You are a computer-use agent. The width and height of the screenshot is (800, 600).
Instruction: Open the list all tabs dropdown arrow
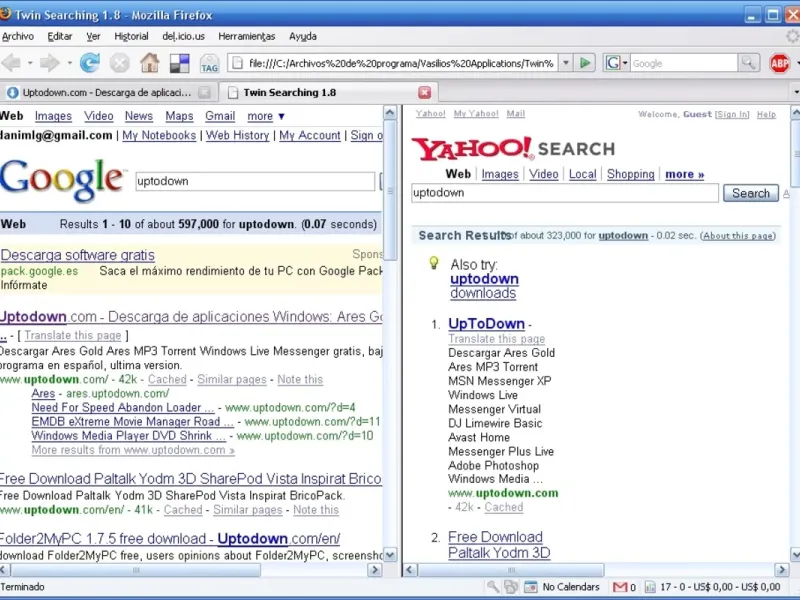(x=796, y=92)
